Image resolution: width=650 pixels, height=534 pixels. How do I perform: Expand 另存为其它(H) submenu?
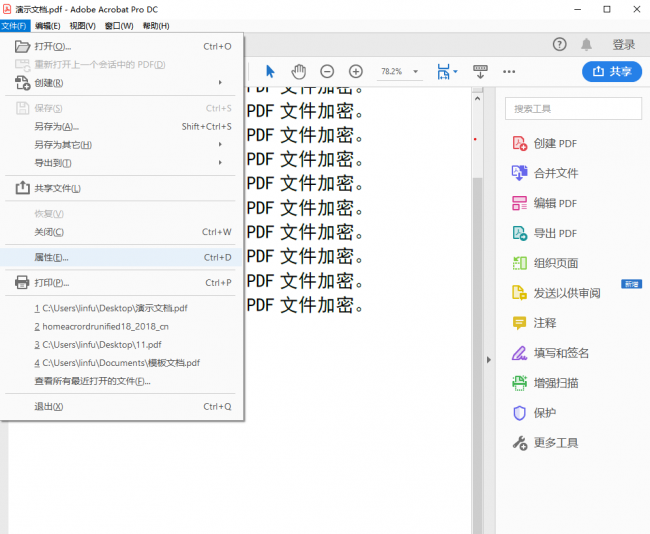122,145
